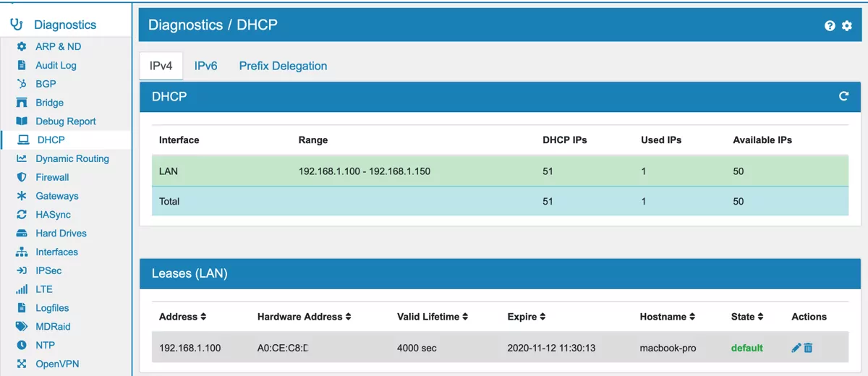
Task: Switch to the IPv6 tab
Action: [206, 66]
